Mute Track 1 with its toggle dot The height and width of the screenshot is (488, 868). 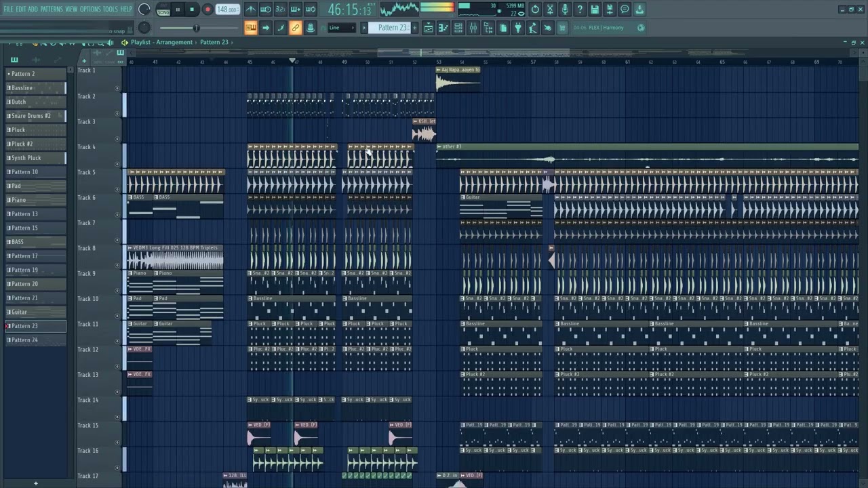point(117,88)
